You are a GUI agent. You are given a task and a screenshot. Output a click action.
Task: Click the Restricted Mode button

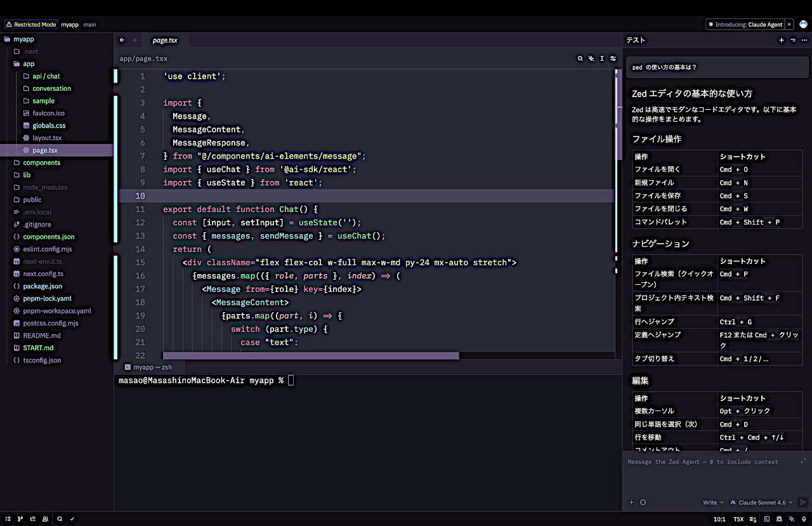30,25
